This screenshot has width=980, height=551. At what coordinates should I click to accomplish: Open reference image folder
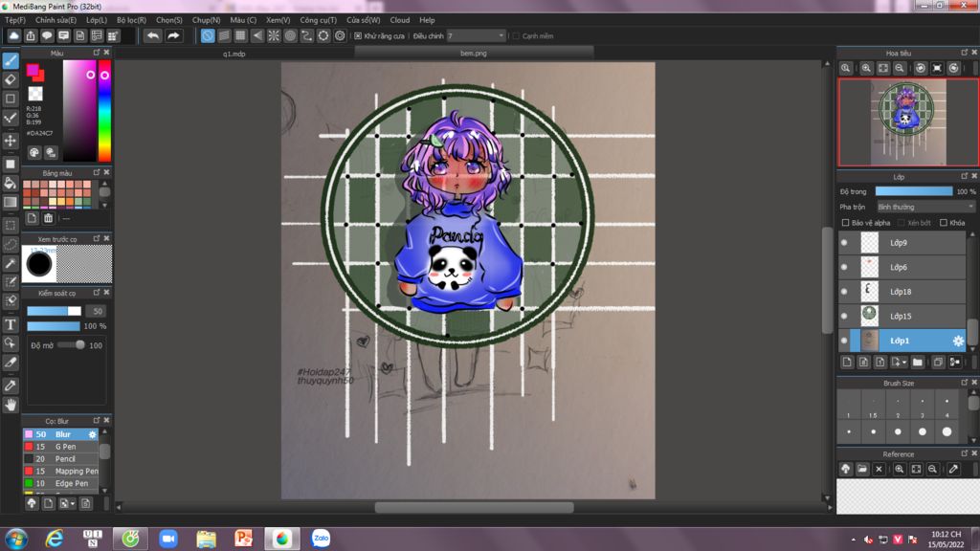[862, 469]
